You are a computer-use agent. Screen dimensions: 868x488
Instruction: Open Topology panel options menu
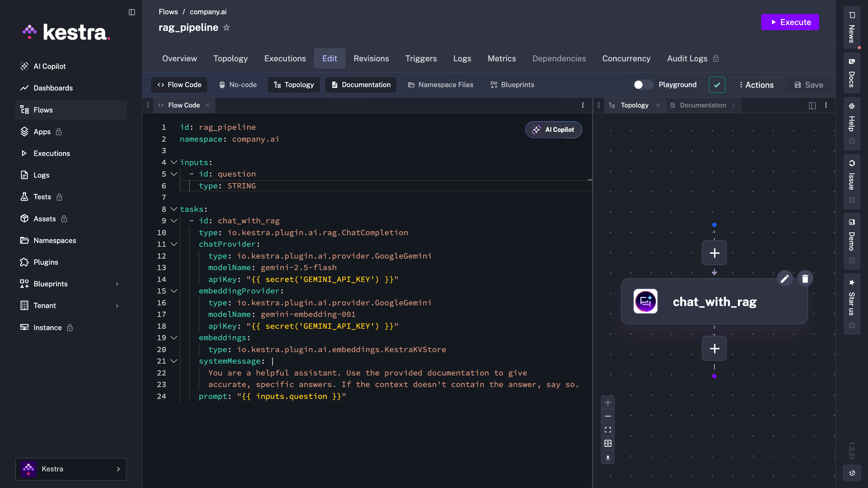826,105
